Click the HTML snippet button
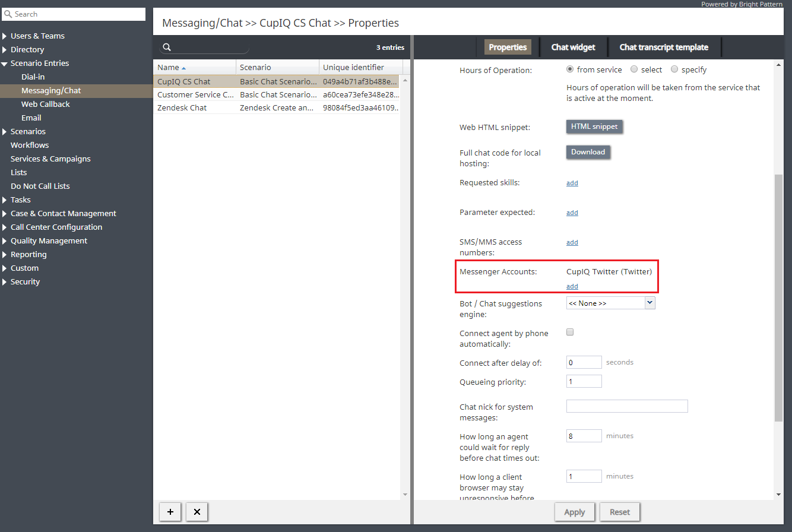This screenshot has width=792, height=532. pos(594,127)
